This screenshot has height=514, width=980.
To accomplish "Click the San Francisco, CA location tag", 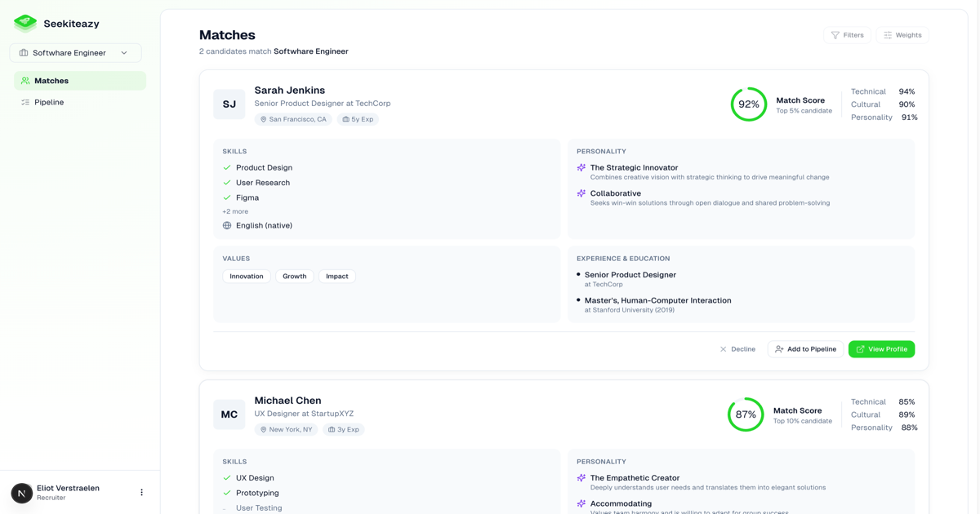I will pyautogui.click(x=293, y=119).
